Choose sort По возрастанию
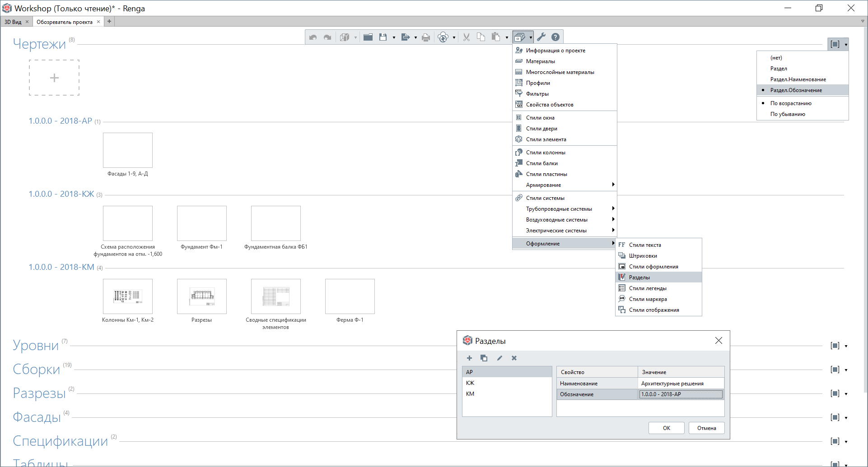Image resolution: width=868 pixels, height=467 pixels. [803, 103]
